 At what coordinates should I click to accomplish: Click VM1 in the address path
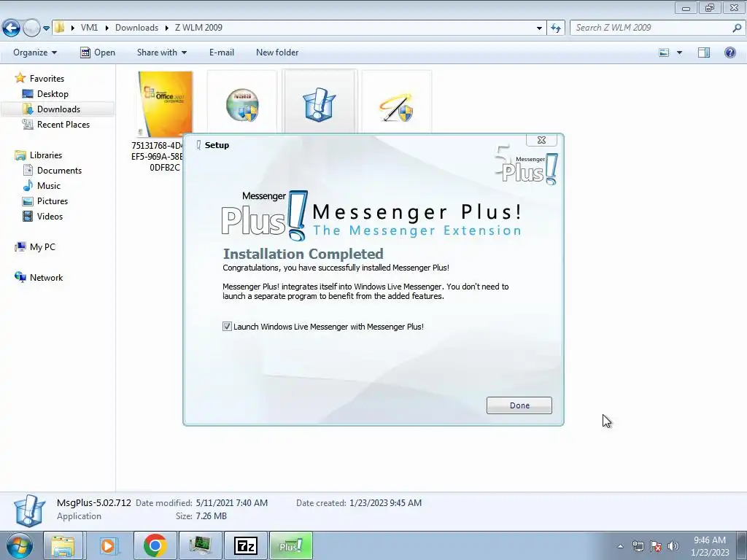pos(89,28)
